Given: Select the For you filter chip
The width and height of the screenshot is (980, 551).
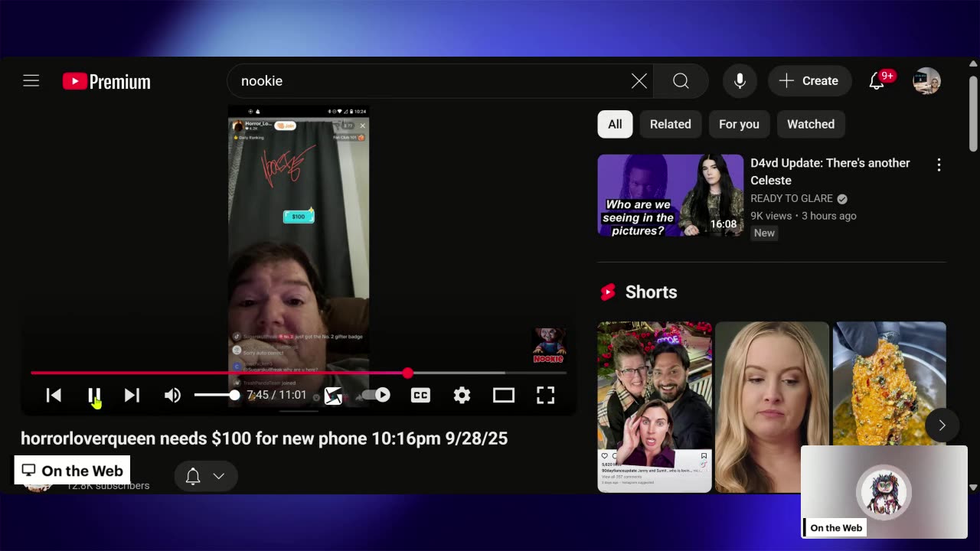Looking at the screenshot, I should coord(739,124).
